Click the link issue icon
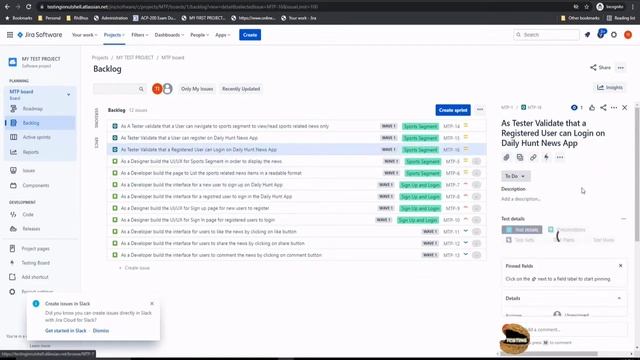Viewport: 640px width, 360px height. [533, 157]
